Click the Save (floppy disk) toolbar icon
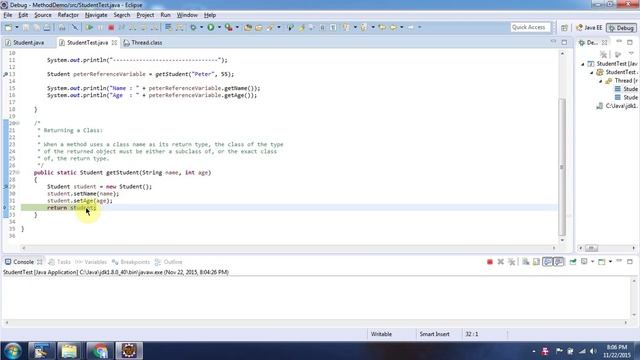This screenshot has height=360, width=640. [x=26, y=27]
